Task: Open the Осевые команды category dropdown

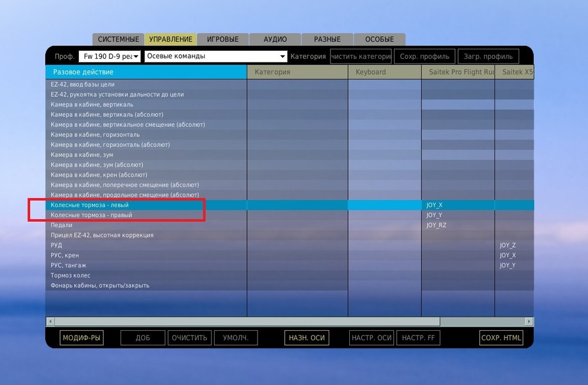Action: [216, 57]
